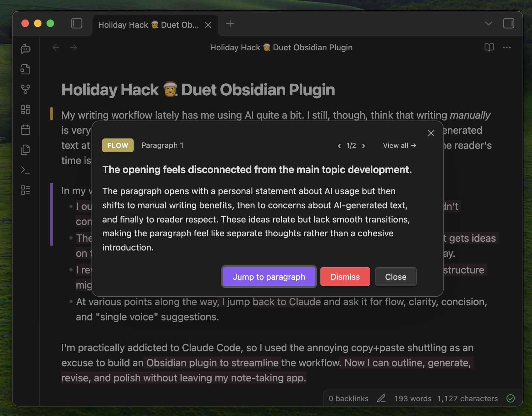Go to next suggestion with right chevron
This screenshot has height=416, width=532.
pos(363,146)
